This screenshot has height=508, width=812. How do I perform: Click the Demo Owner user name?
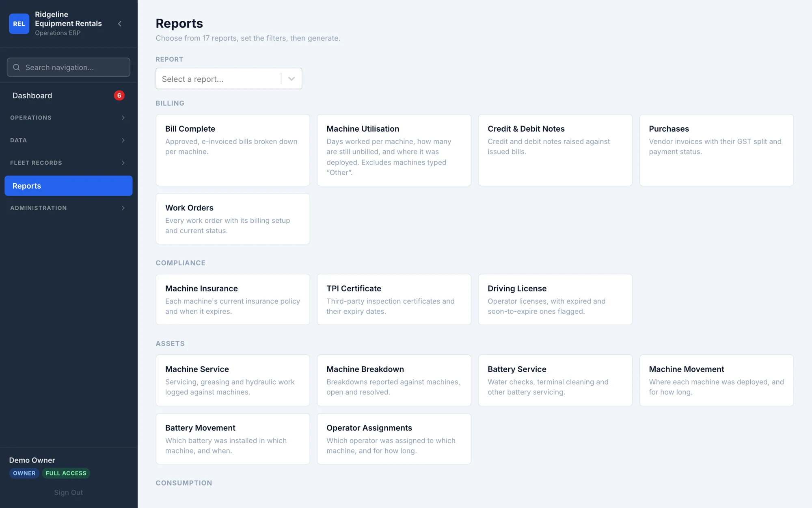32,460
